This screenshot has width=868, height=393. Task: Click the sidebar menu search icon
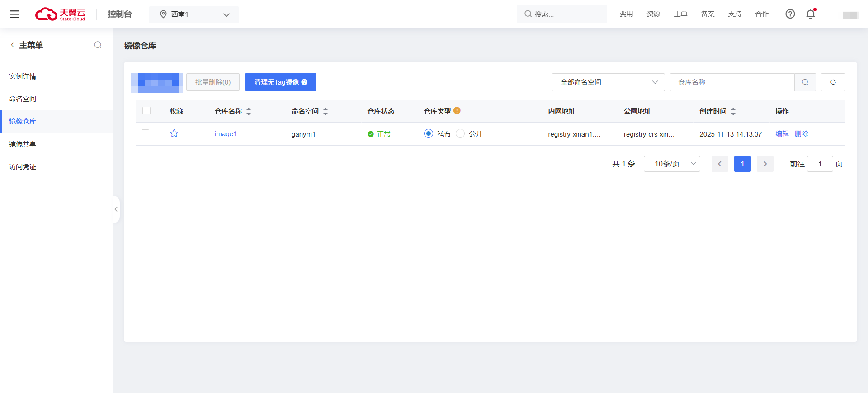(x=98, y=45)
